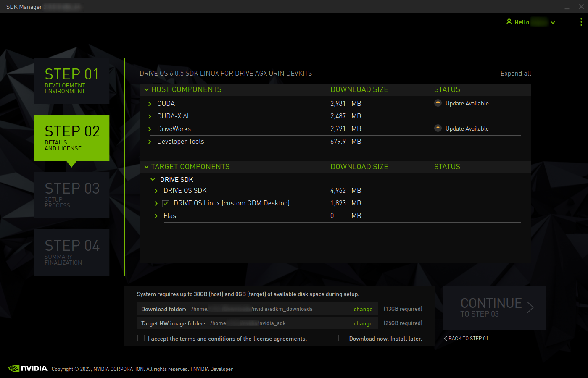Go to STEP 01 Development Environment
The image size is (588, 378).
[71, 81]
